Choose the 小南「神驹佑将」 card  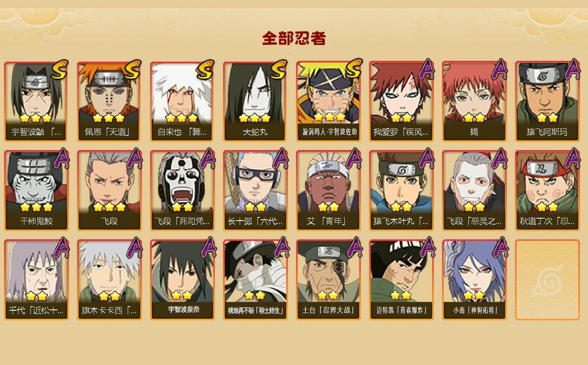pyautogui.click(x=474, y=280)
